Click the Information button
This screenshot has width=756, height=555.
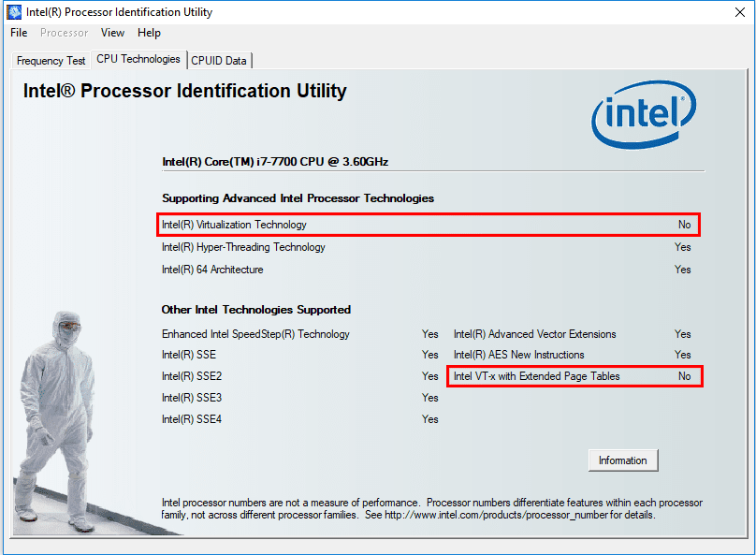[623, 460]
